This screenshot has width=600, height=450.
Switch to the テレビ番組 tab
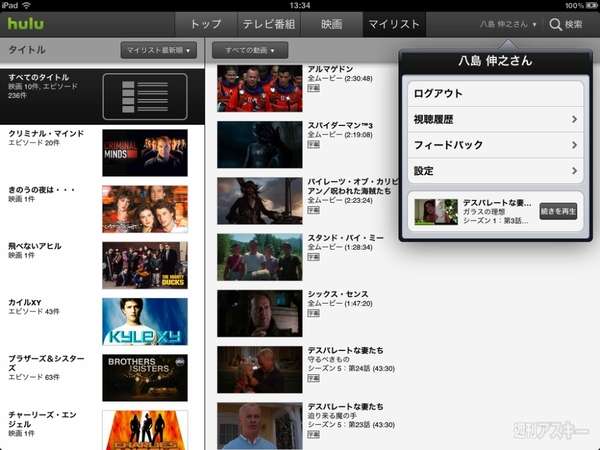pos(269,24)
